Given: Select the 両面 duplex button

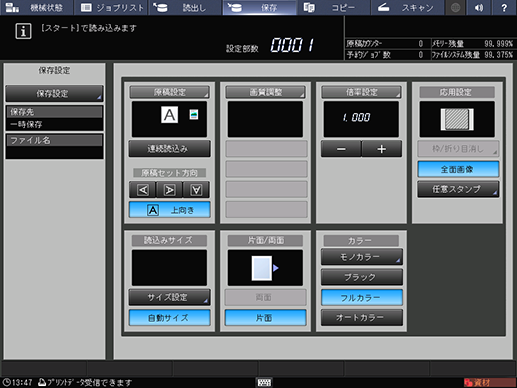Looking at the screenshot, I should (265, 297).
